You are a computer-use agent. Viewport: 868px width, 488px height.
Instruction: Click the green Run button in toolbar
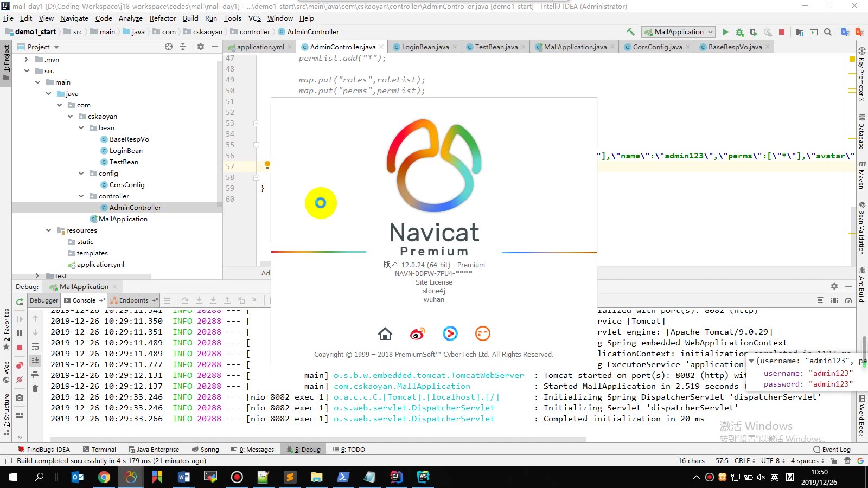click(x=725, y=32)
